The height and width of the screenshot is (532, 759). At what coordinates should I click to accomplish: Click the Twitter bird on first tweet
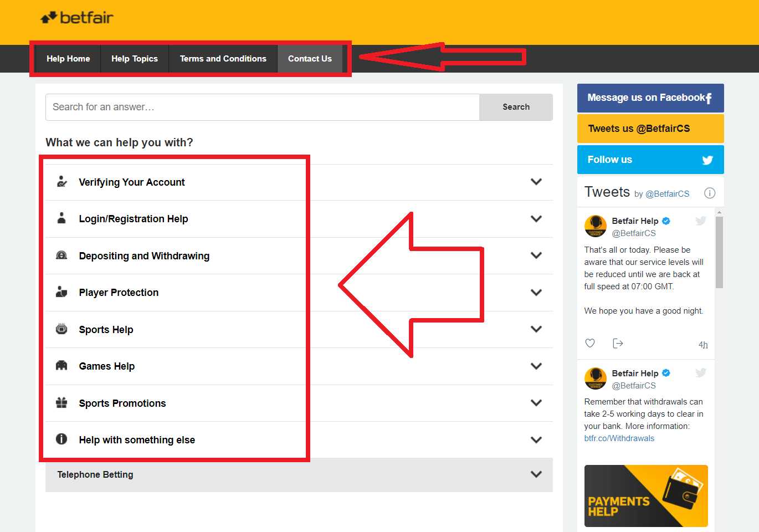tap(701, 221)
